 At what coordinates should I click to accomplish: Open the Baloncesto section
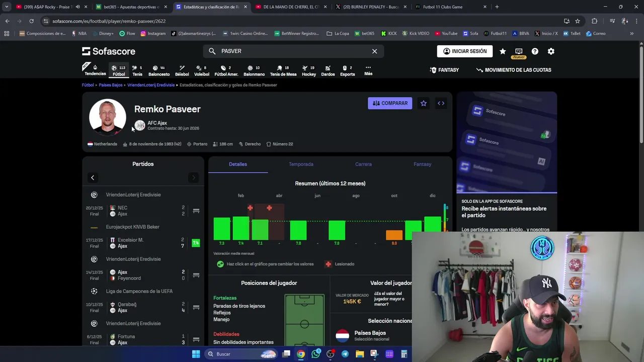tap(159, 70)
